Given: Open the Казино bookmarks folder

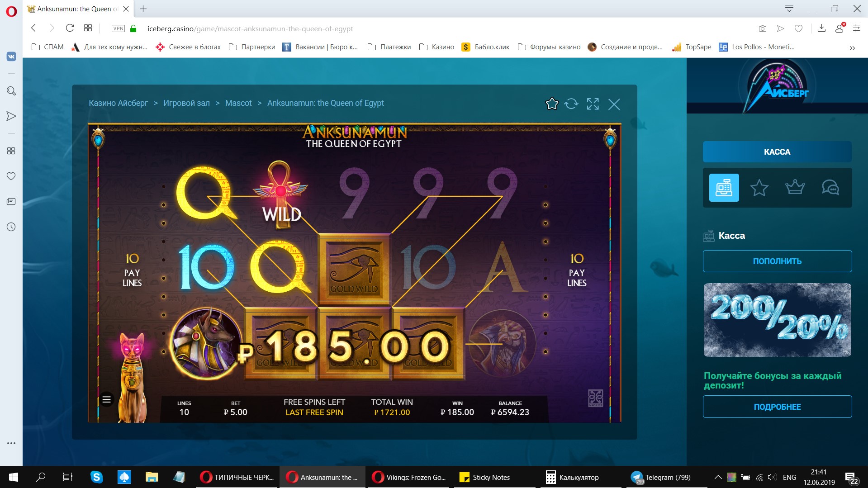Looking at the screenshot, I should [436, 47].
